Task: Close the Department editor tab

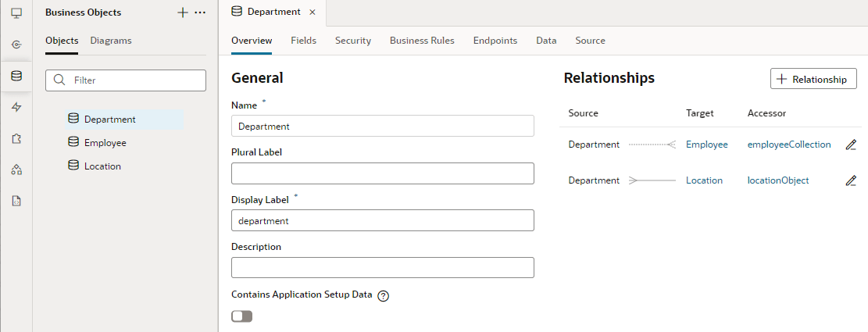Action: click(x=313, y=12)
